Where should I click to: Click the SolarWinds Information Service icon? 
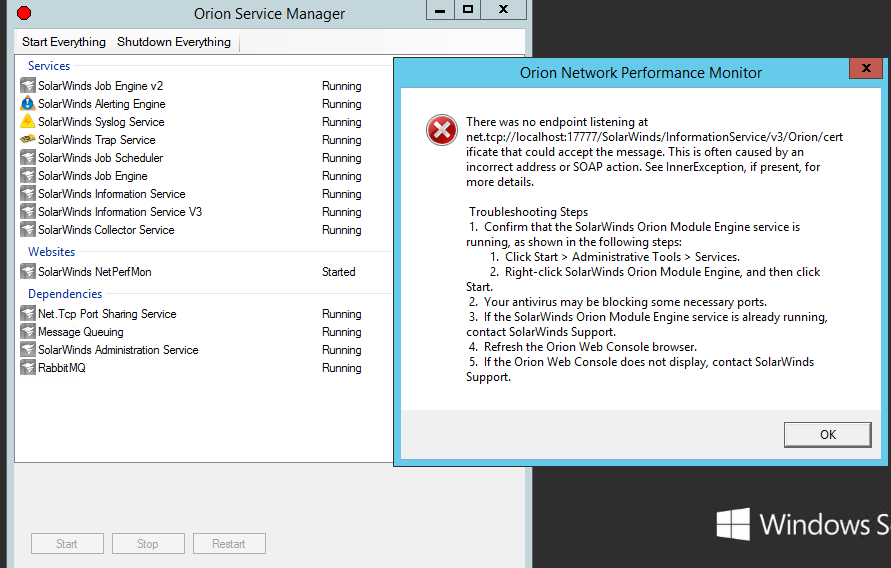pyautogui.click(x=27, y=194)
